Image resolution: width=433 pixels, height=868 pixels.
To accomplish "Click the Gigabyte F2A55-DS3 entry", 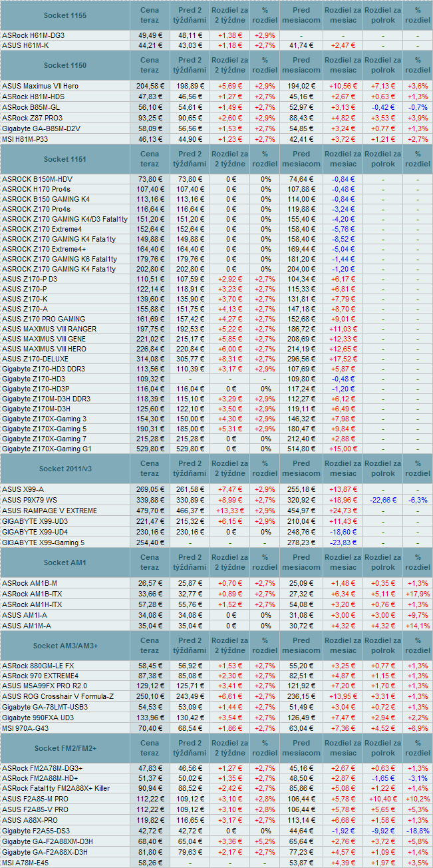I will point(35,831).
